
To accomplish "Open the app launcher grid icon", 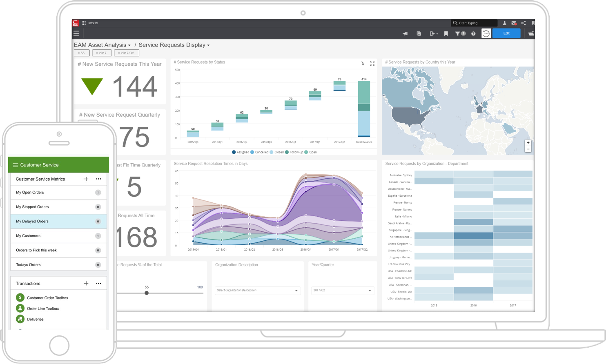I will 84,23.
